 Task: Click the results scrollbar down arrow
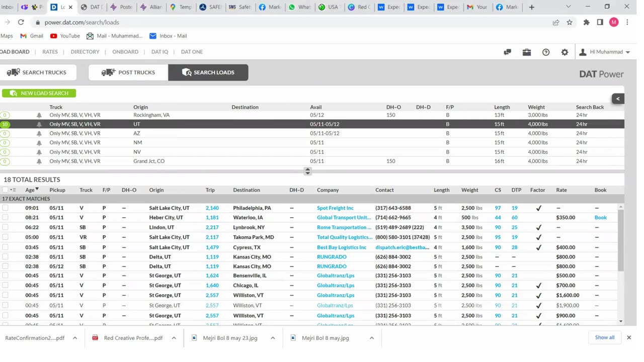click(620, 321)
